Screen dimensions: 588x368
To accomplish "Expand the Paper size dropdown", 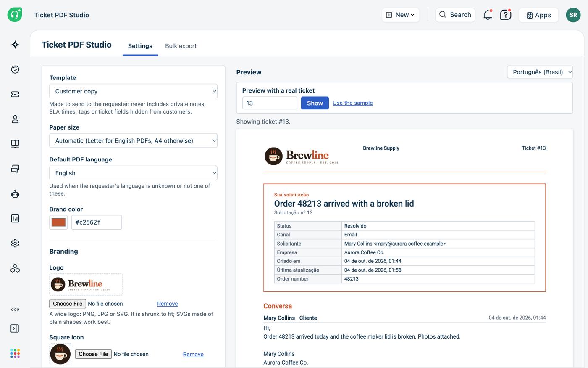I will click(x=133, y=140).
